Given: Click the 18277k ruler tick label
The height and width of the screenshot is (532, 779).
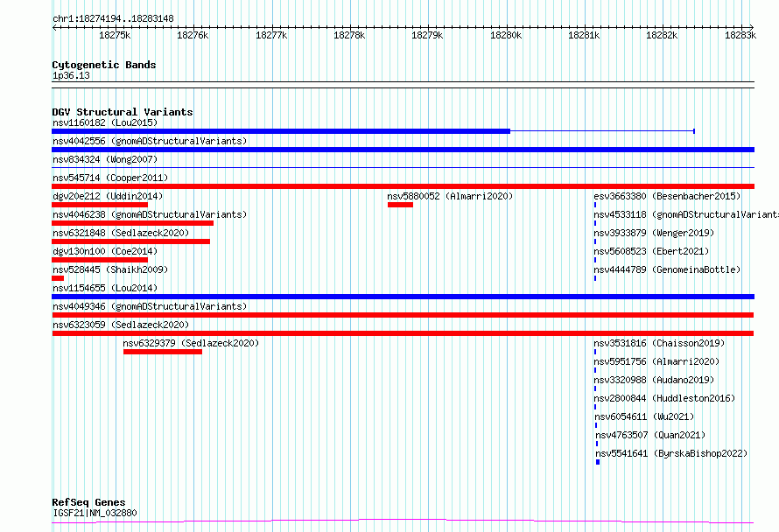Looking at the screenshot, I should pyautogui.click(x=271, y=35).
